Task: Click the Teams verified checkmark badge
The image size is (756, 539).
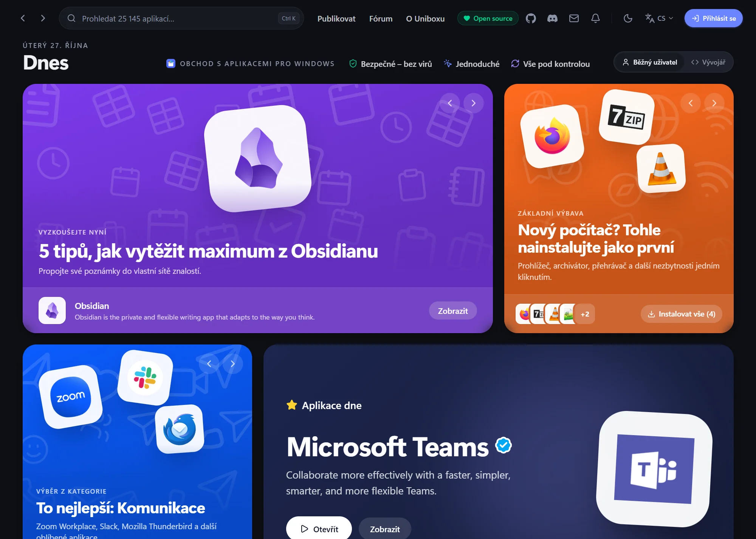Action: pyautogui.click(x=503, y=445)
